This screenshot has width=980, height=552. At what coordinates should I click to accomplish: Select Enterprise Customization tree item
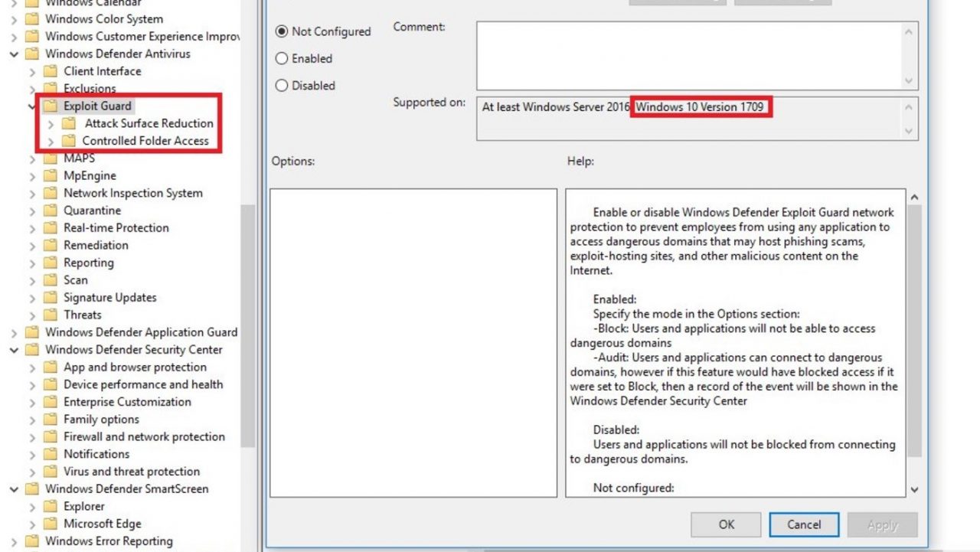click(127, 402)
